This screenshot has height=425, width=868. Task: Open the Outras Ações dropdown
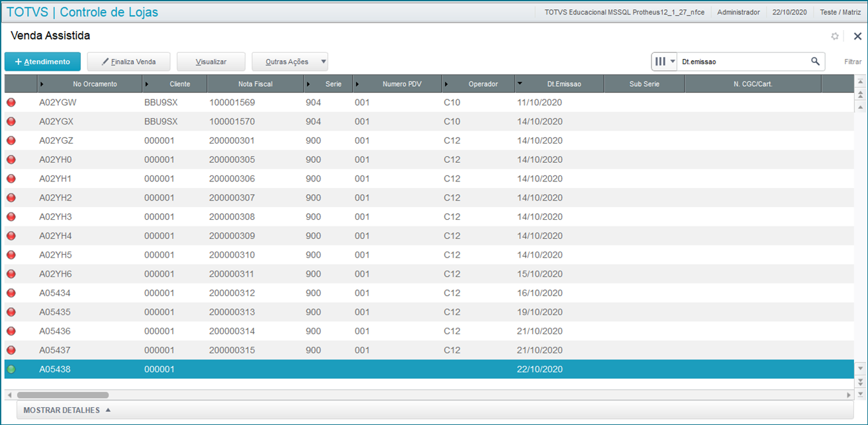pyautogui.click(x=290, y=62)
